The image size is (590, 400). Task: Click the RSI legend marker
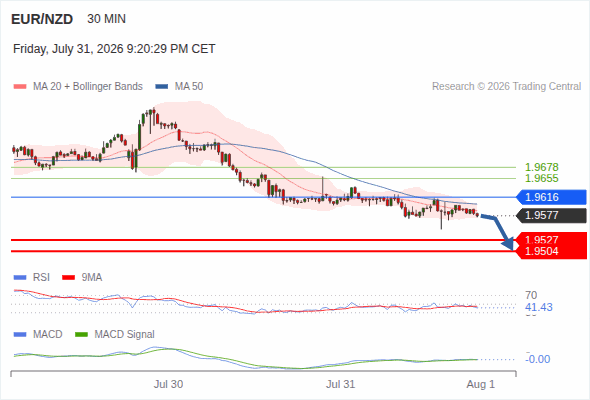[20, 278]
